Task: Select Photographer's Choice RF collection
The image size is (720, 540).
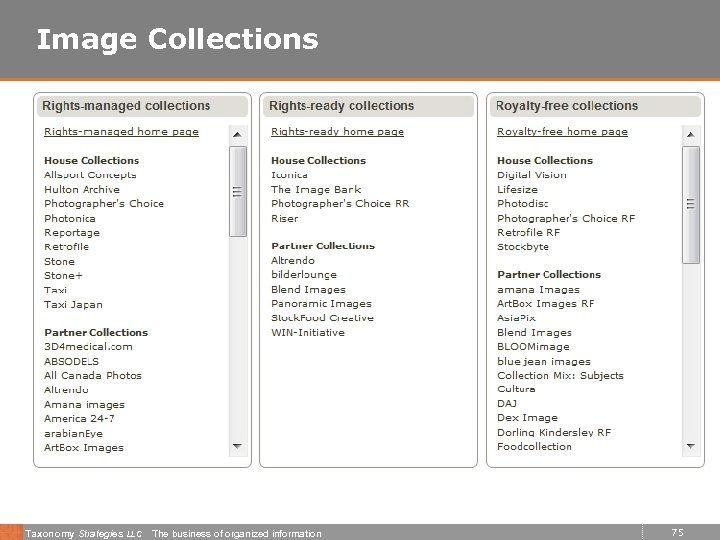Action: click(x=566, y=219)
